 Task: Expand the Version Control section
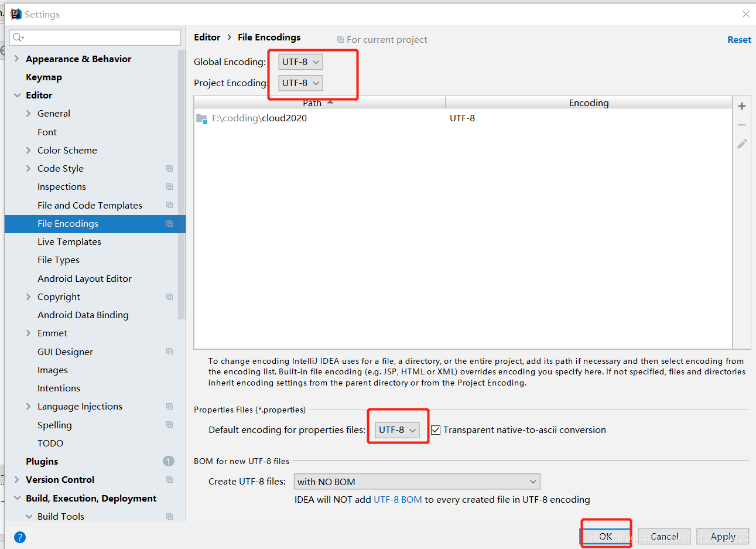[16, 480]
